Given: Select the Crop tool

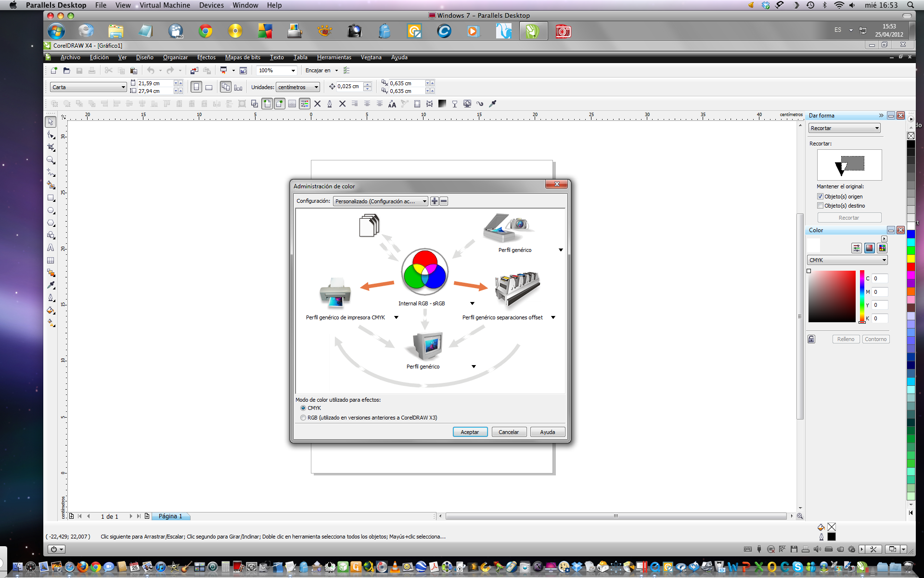Looking at the screenshot, I should (51, 147).
